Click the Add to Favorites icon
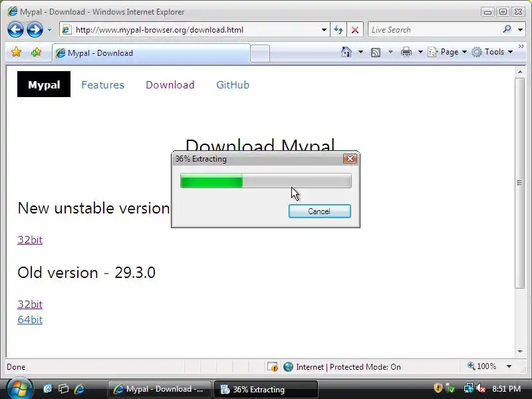Image resolution: width=532 pixels, height=399 pixels. pos(36,53)
